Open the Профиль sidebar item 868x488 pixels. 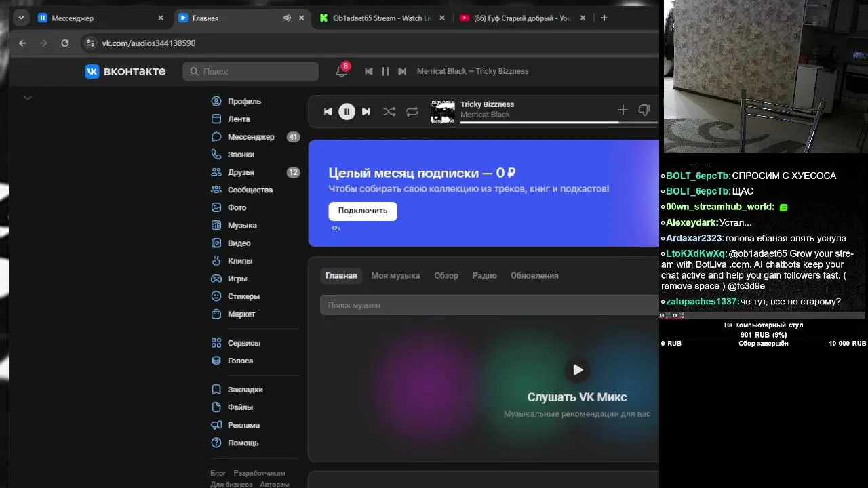click(x=236, y=101)
